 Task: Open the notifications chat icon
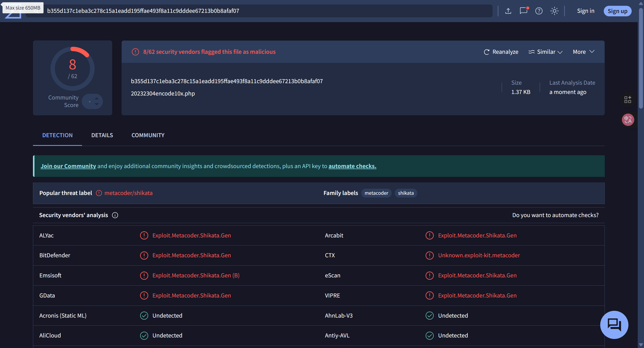coord(524,11)
